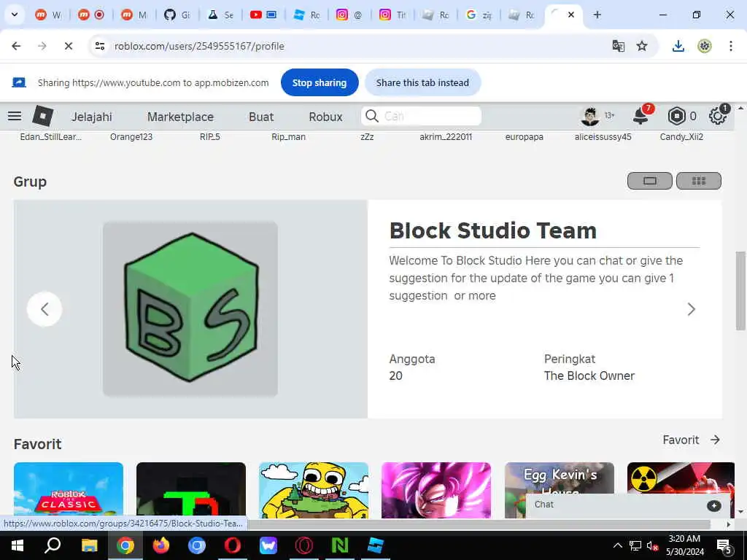747x560 pixels.
Task: Translate this page icon
Action: (619, 46)
